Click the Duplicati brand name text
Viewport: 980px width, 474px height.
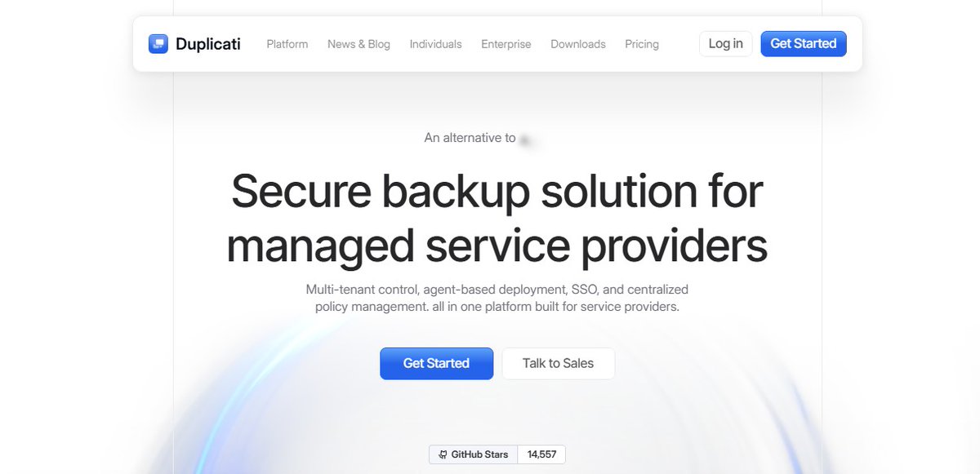pyautogui.click(x=208, y=44)
